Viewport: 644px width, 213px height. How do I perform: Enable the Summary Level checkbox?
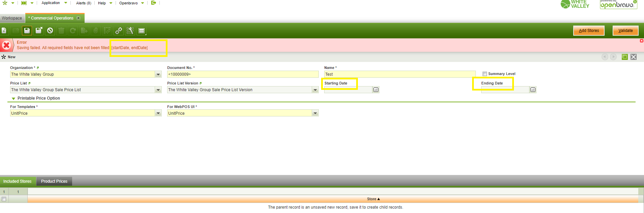coord(485,74)
